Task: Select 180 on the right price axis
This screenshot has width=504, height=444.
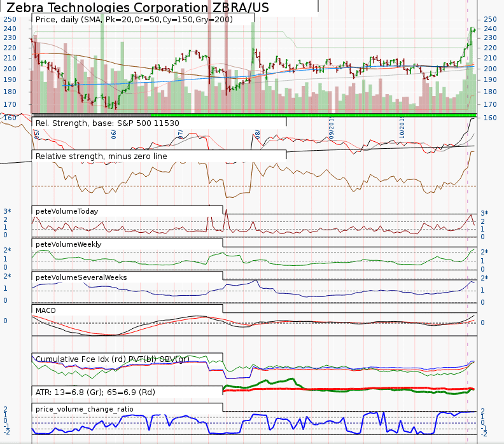Action: click(490, 92)
